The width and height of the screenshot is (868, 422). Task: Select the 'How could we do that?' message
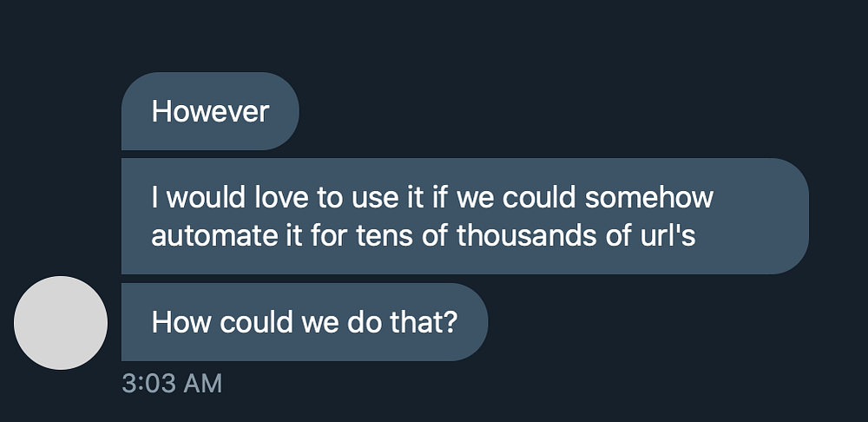coord(304,322)
